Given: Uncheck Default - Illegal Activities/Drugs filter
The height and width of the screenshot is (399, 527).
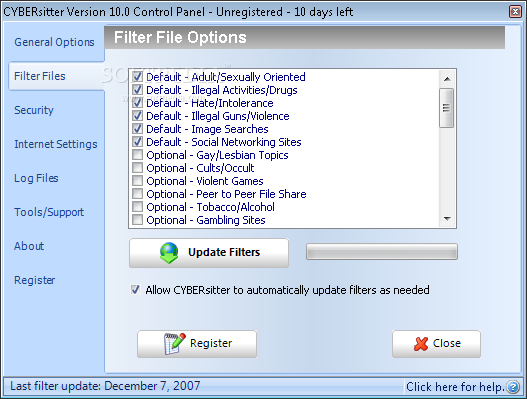Looking at the screenshot, I should [x=137, y=90].
